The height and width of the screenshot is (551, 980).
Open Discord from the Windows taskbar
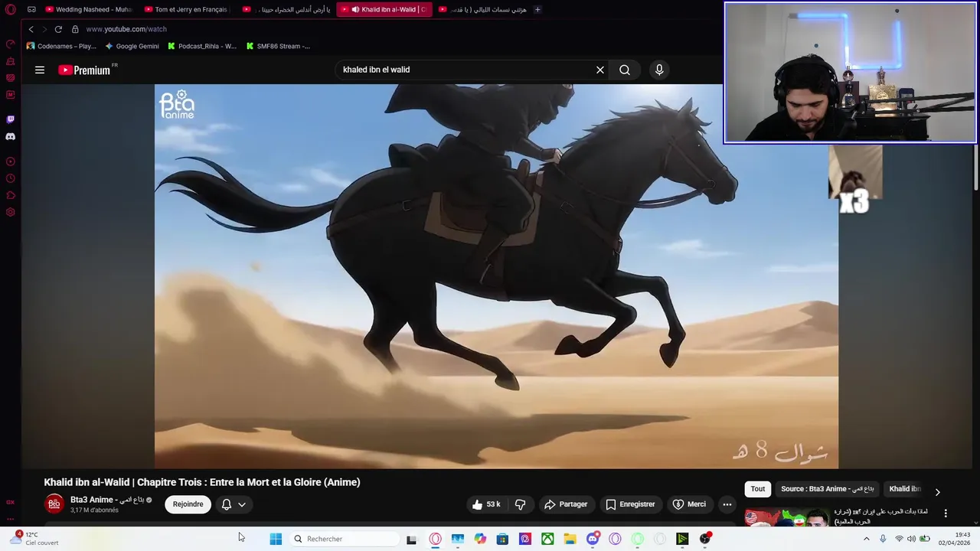pos(593,539)
